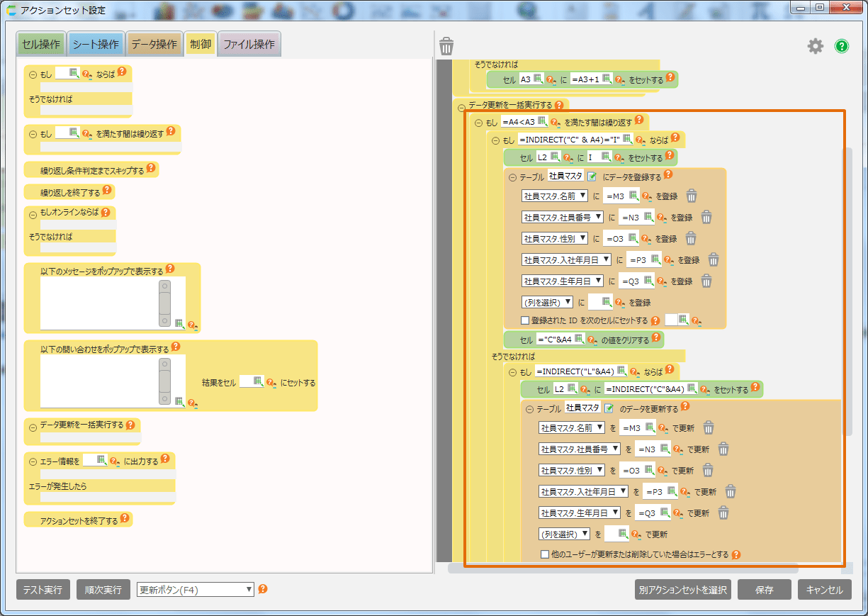Switch to the セル操作 tab
The width and height of the screenshot is (868, 616).
41,44
